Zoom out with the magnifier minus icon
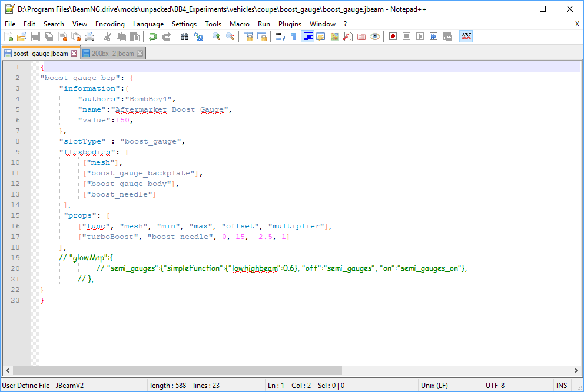The width and height of the screenshot is (584, 392). point(230,36)
